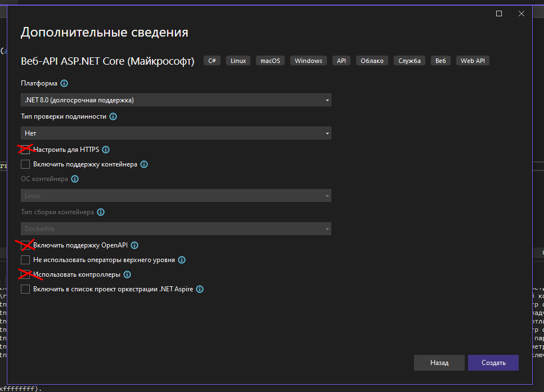Toggle the Настроить для HTTPS checkbox
The width and height of the screenshot is (544, 392).
pos(25,150)
